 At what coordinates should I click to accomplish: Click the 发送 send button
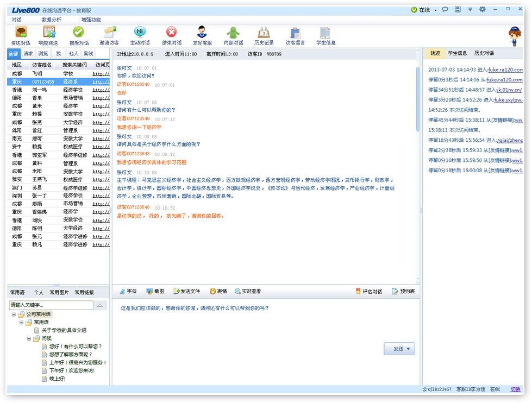pos(399,349)
